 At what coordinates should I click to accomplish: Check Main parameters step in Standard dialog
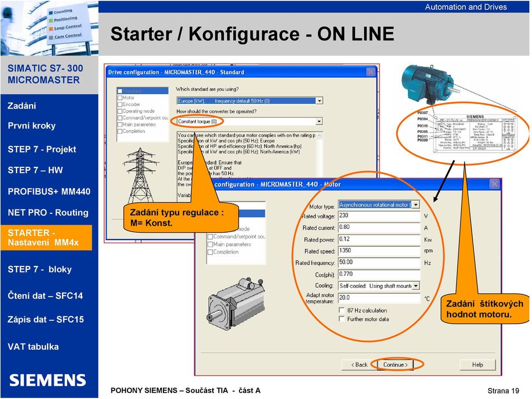[x=120, y=125]
